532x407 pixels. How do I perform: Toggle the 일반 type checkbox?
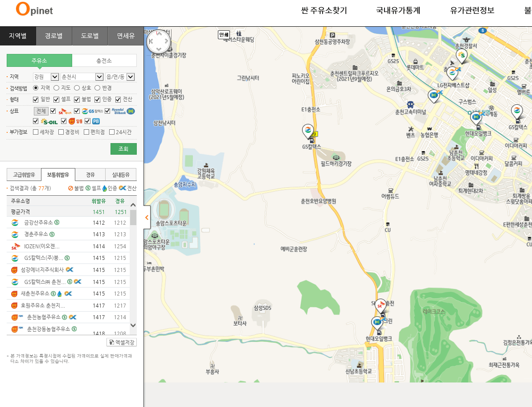click(36, 99)
